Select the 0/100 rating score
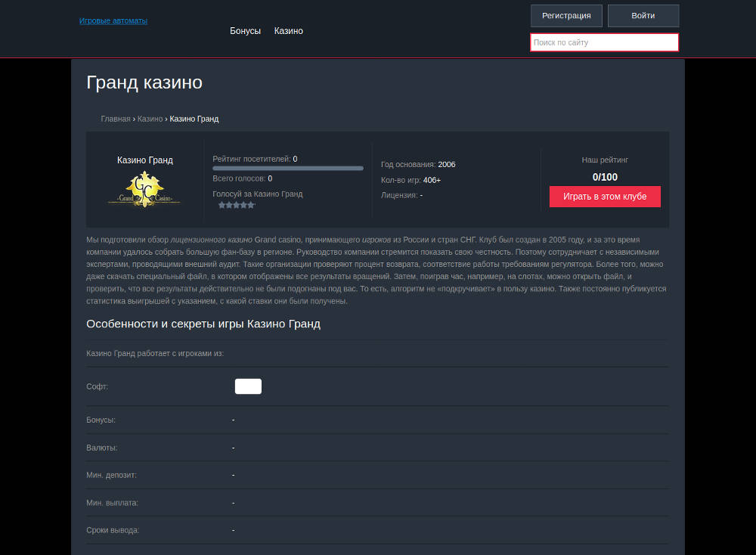Image resolution: width=756 pixels, height=555 pixels. tap(605, 177)
